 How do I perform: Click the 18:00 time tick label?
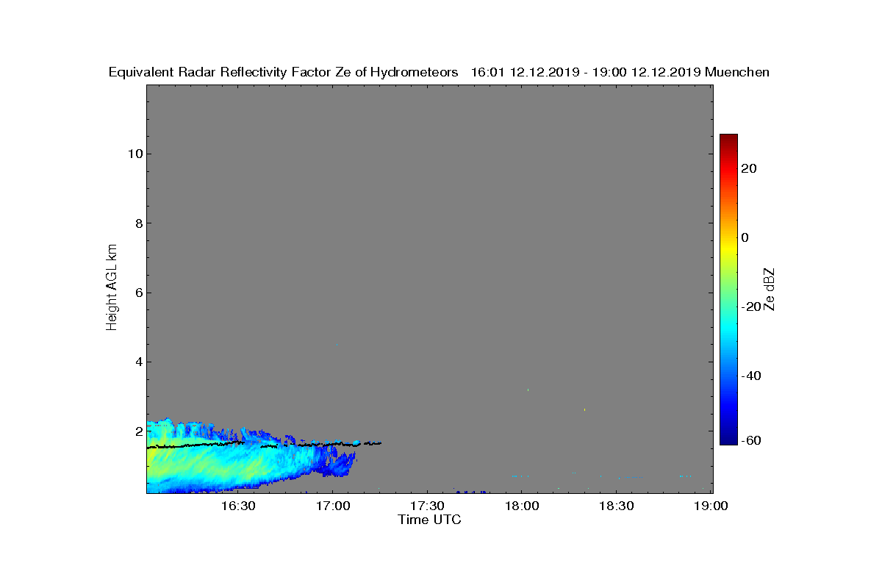click(x=521, y=506)
